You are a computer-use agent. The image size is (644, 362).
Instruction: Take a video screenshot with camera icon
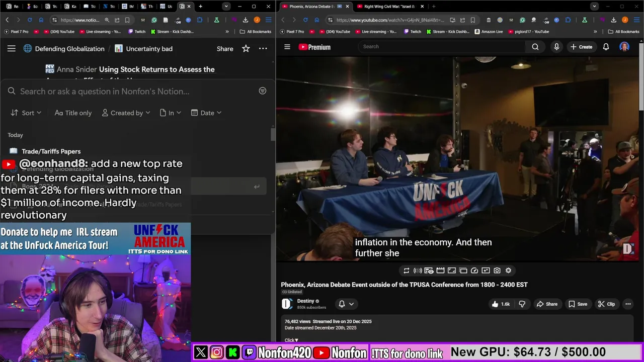[497, 270]
